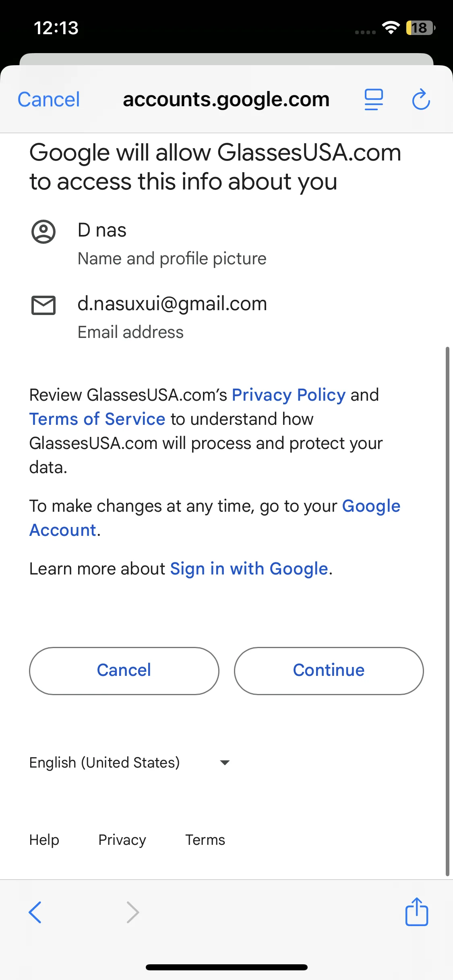Tap the reader view icon in address bar
453x980 pixels.
pos(374,99)
